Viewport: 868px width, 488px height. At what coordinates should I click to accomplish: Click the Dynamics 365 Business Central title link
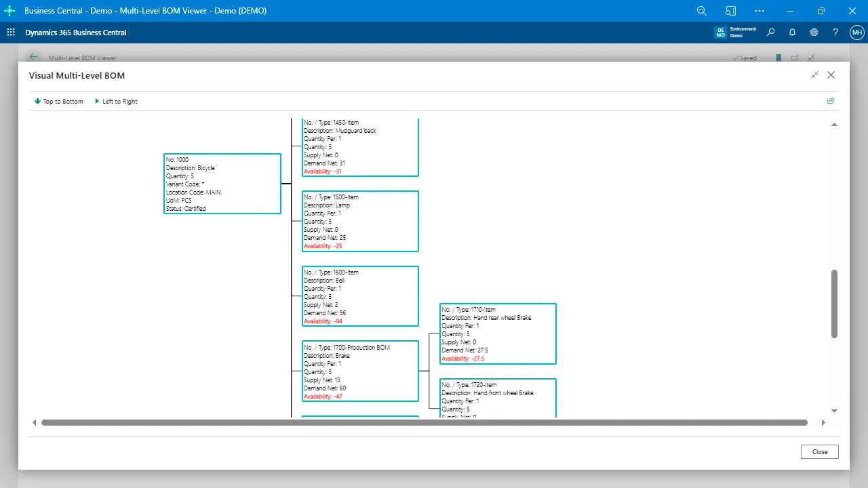76,33
